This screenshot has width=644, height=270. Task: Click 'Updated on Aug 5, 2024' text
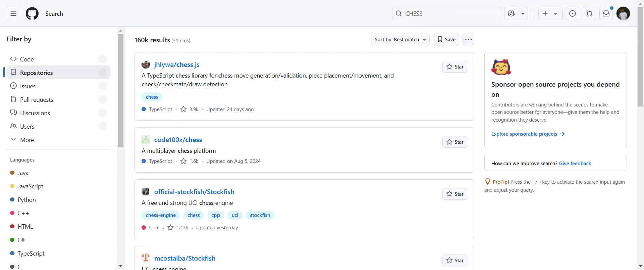(233, 161)
